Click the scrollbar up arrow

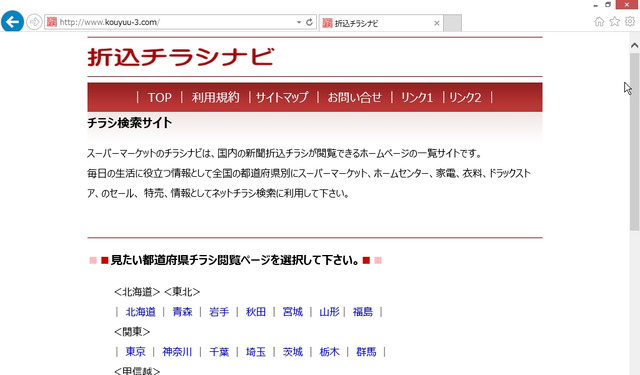(x=634, y=45)
